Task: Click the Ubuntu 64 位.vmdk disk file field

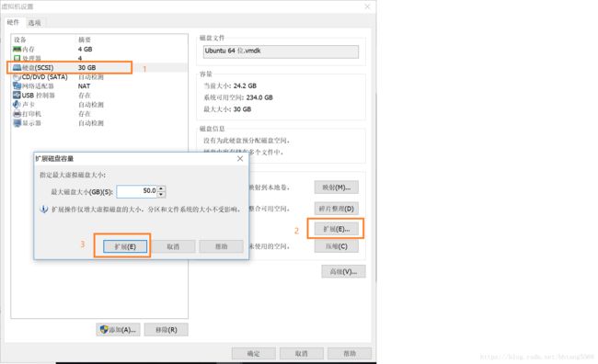Action: (x=281, y=51)
